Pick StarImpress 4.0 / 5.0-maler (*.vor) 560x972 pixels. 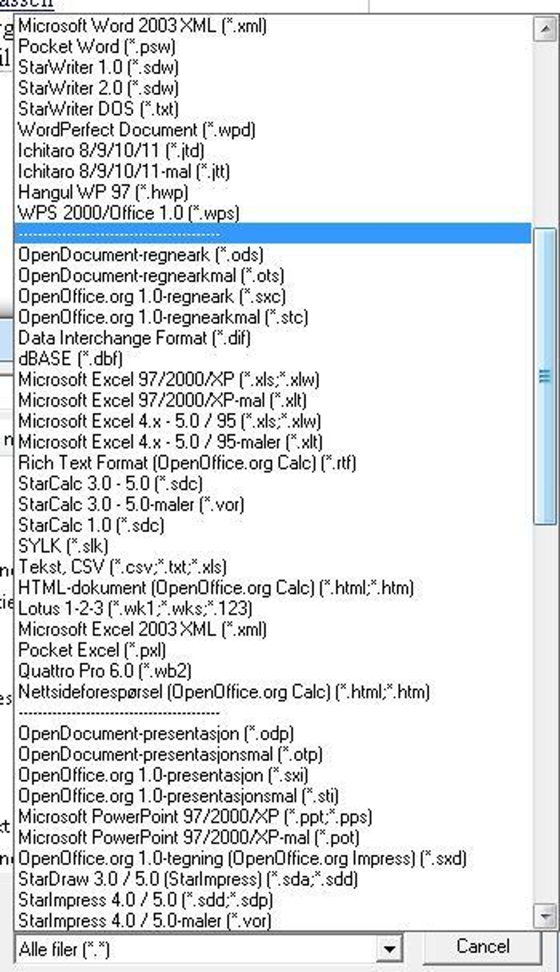click(273, 921)
